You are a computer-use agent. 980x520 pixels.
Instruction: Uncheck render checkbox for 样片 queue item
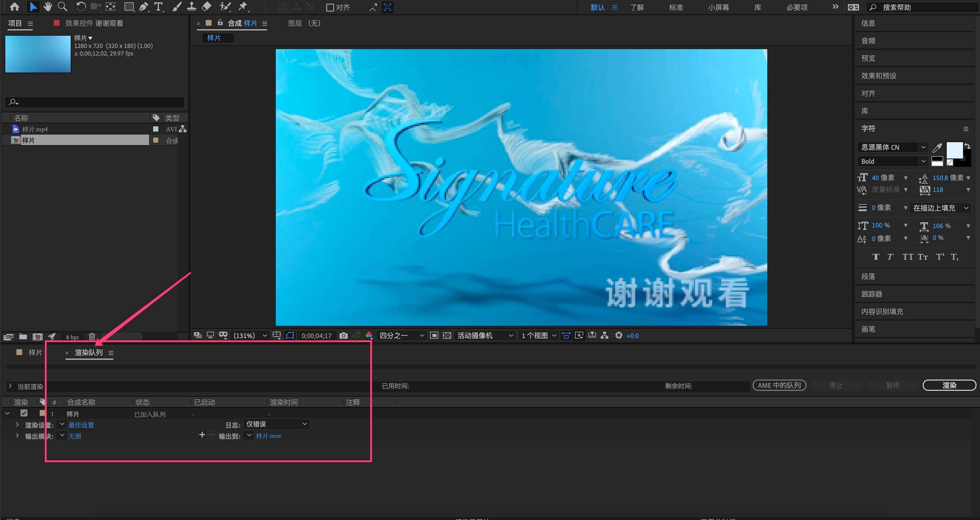pos(24,413)
